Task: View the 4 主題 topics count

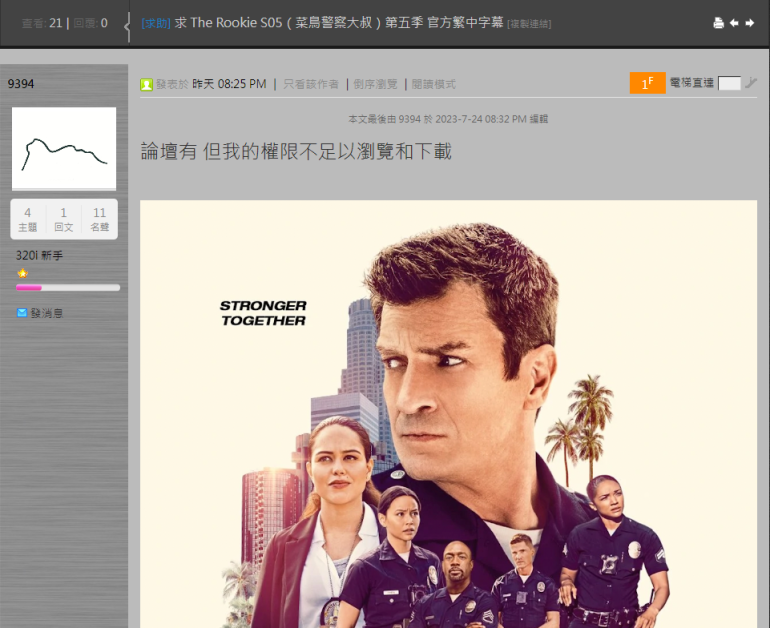Action: point(28,219)
